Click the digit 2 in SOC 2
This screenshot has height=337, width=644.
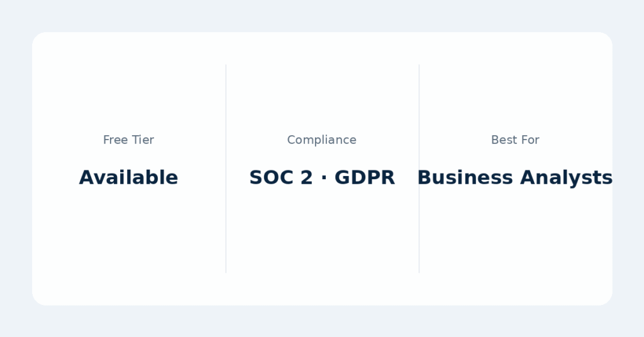click(306, 178)
